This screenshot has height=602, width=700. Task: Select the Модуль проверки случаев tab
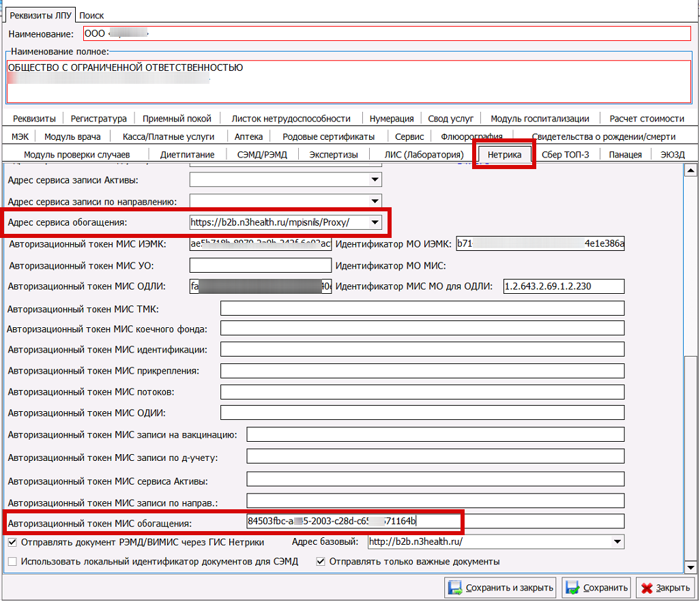[x=77, y=154]
